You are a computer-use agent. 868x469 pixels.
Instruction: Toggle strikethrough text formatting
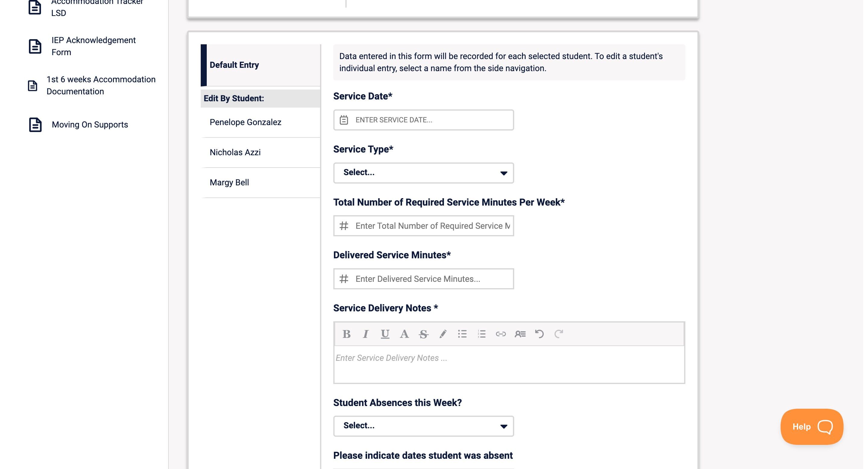click(423, 334)
